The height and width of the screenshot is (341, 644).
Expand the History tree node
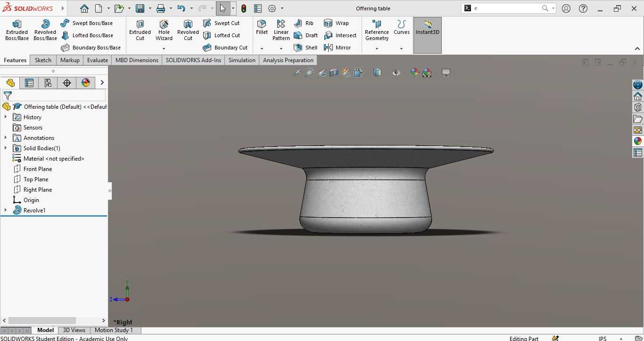[6, 117]
